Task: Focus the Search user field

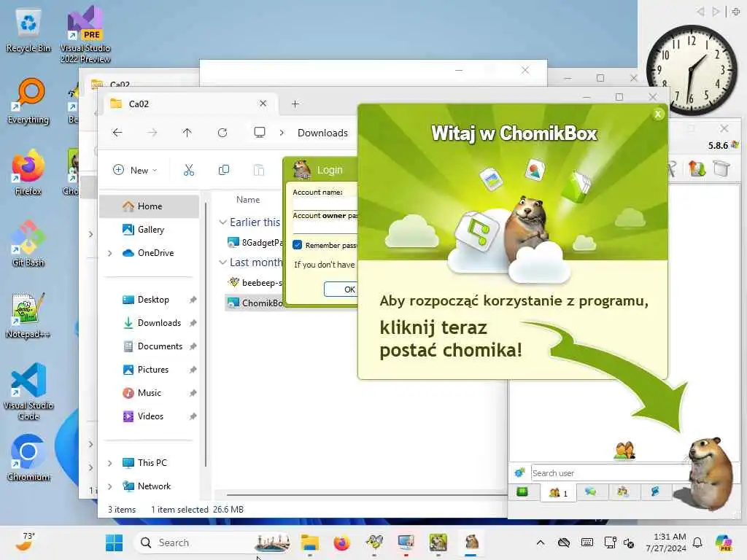Action: click(x=610, y=472)
